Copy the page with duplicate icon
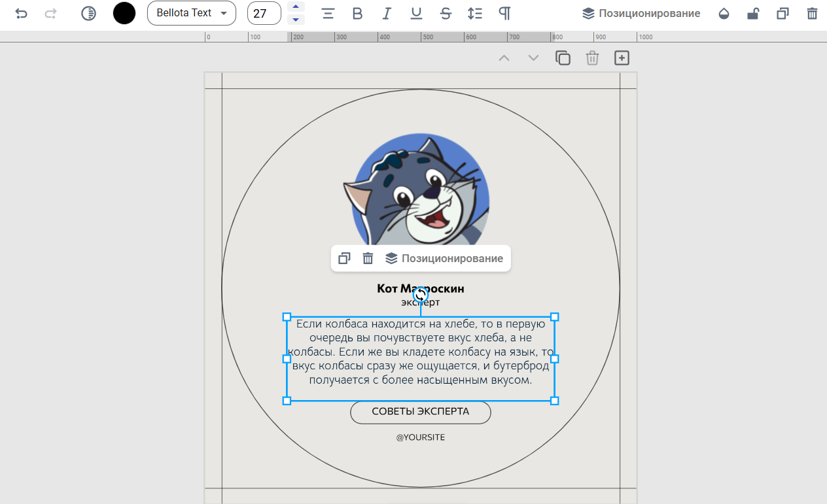The height and width of the screenshot is (504, 827). tap(563, 58)
